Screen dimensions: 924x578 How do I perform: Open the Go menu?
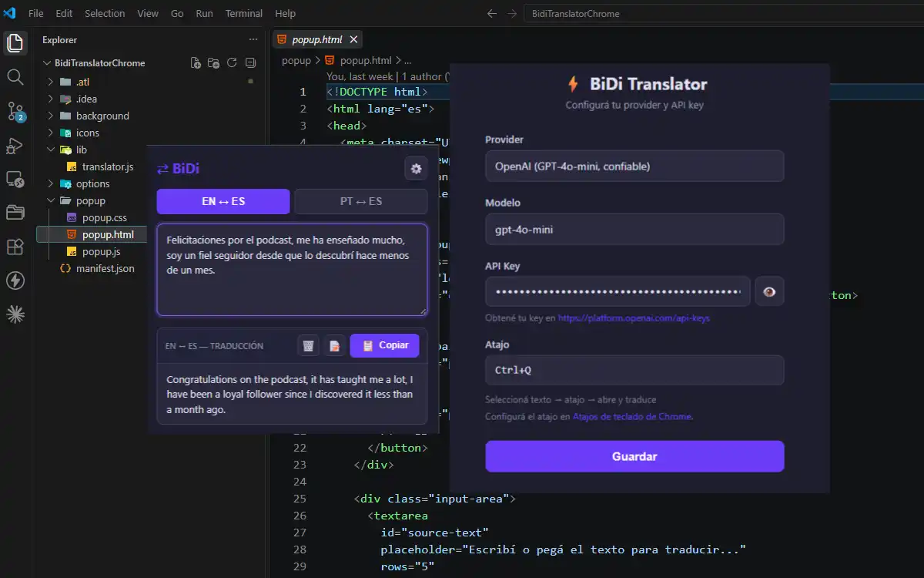point(177,13)
